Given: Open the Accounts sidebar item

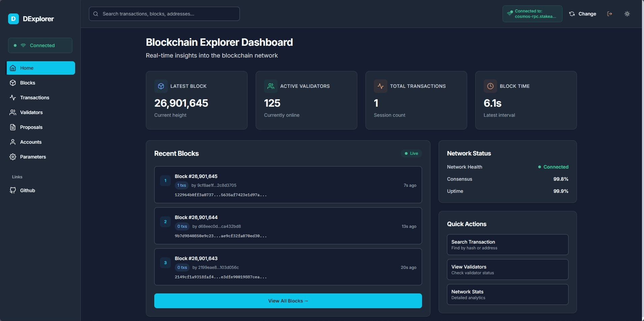Looking at the screenshot, I should pyautogui.click(x=31, y=142).
